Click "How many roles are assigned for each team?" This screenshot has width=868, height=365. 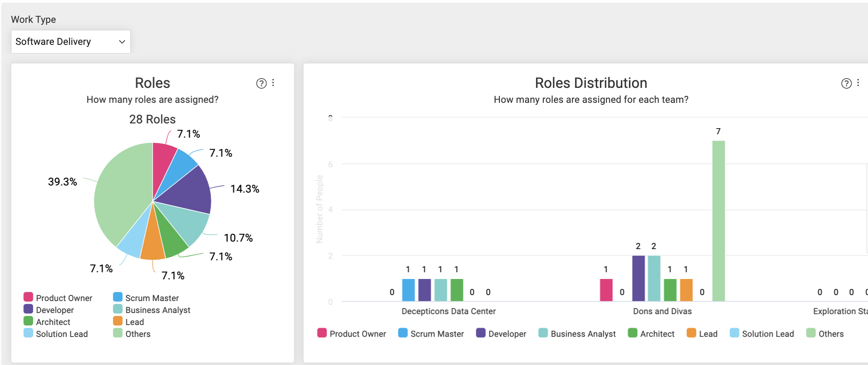click(x=591, y=99)
